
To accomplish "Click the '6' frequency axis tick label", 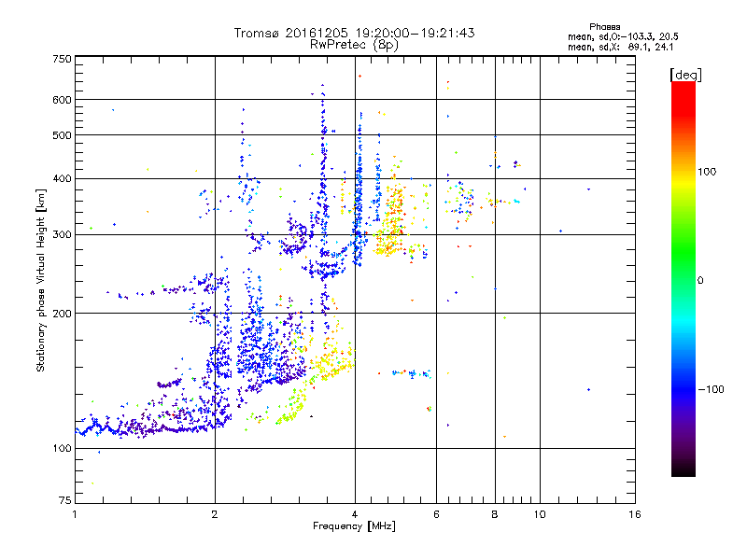I will click(436, 514).
